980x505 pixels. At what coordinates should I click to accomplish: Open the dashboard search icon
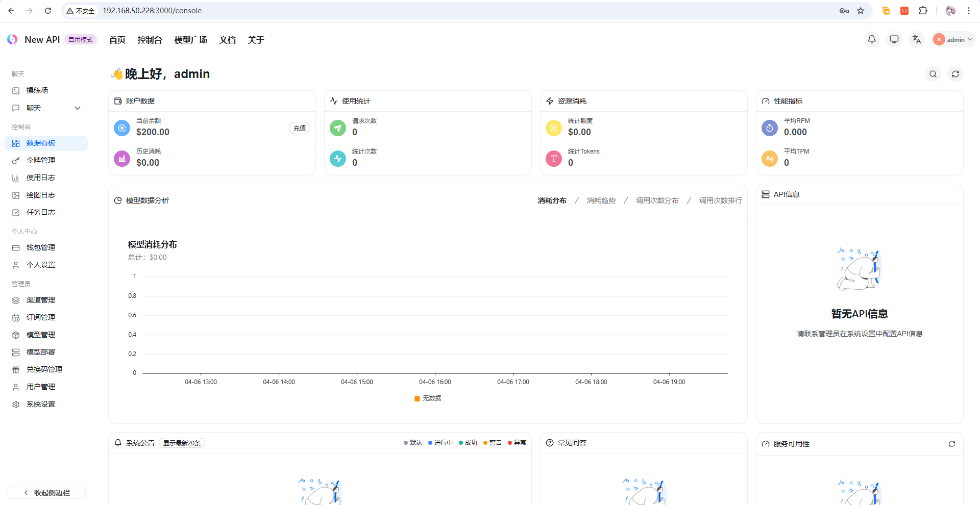933,74
